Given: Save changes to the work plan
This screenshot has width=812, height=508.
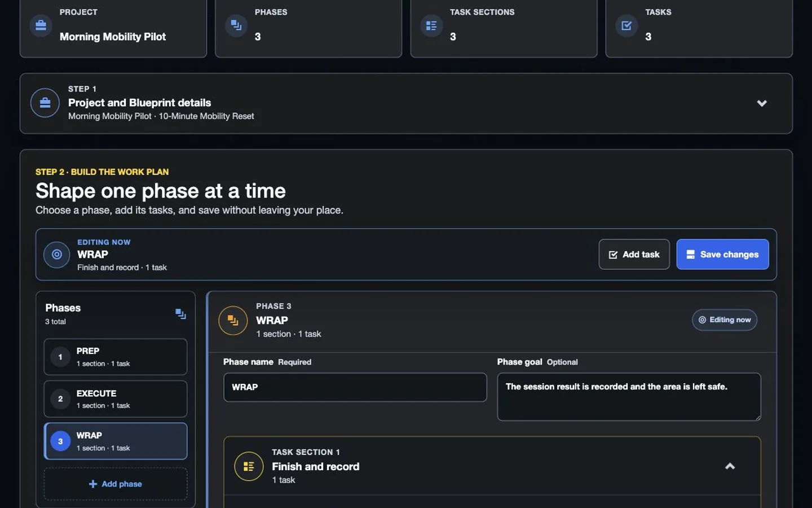Looking at the screenshot, I should 722,255.
